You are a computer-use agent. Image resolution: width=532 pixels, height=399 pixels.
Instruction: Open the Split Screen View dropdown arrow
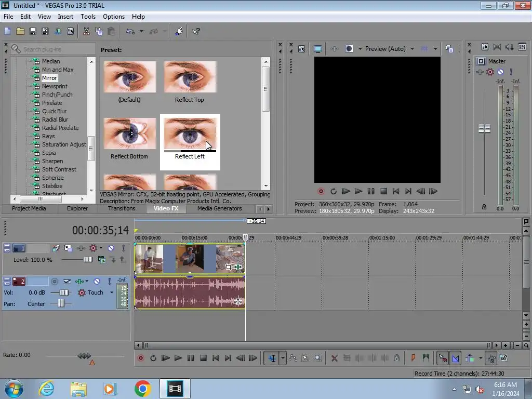click(360, 49)
